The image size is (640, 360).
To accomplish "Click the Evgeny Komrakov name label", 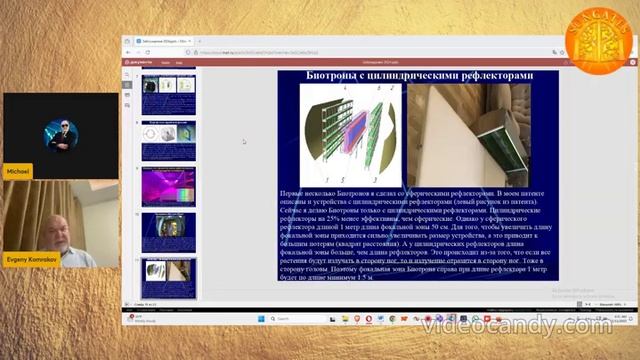I will [31, 260].
